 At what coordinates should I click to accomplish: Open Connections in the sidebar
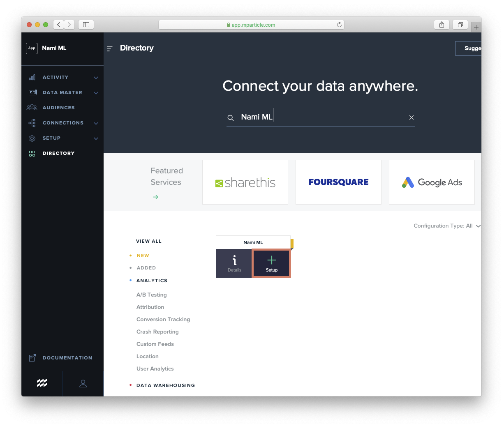(x=63, y=123)
